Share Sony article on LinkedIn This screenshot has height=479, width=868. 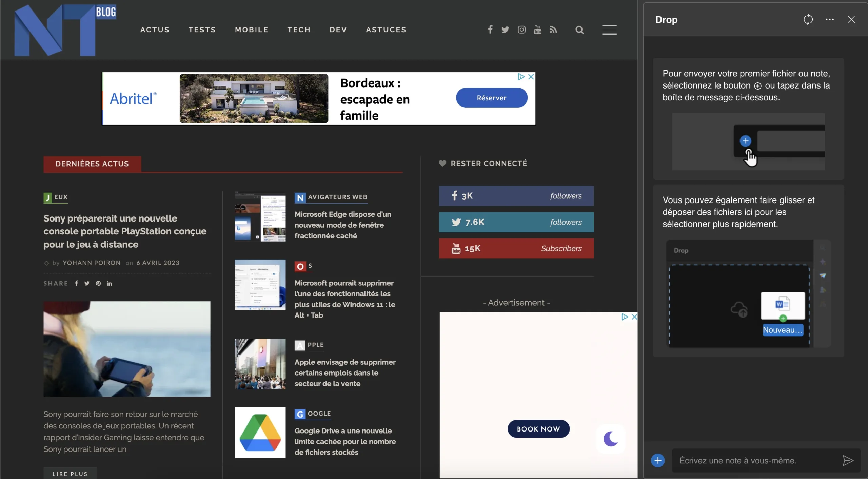109,283
